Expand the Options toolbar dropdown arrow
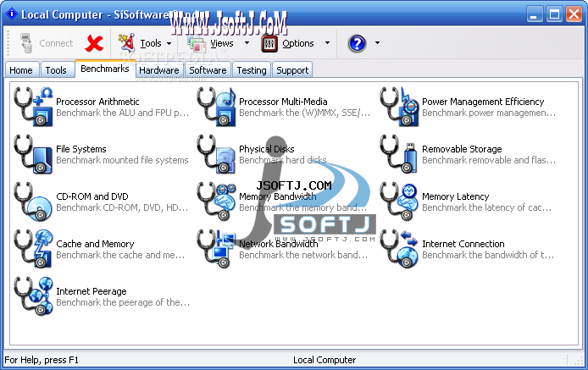Image resolution: width=588 pixels, height=370 pixels. coord(327,42)
